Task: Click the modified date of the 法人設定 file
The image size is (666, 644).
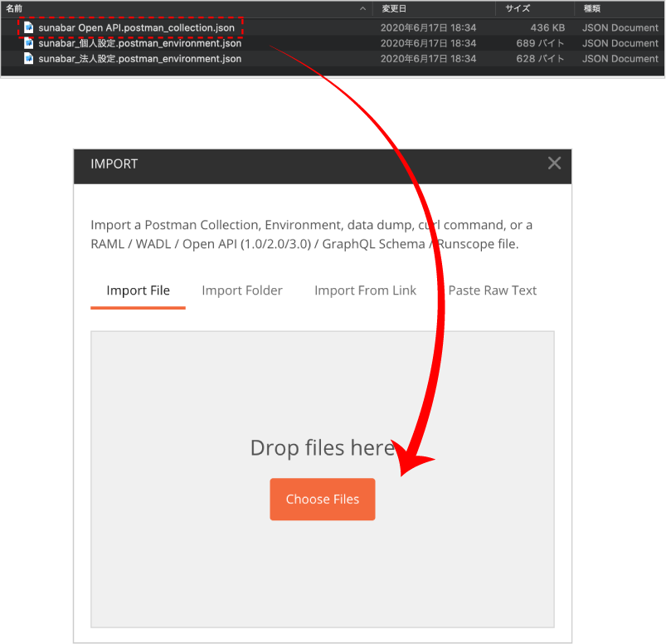Action: (428, 59)
